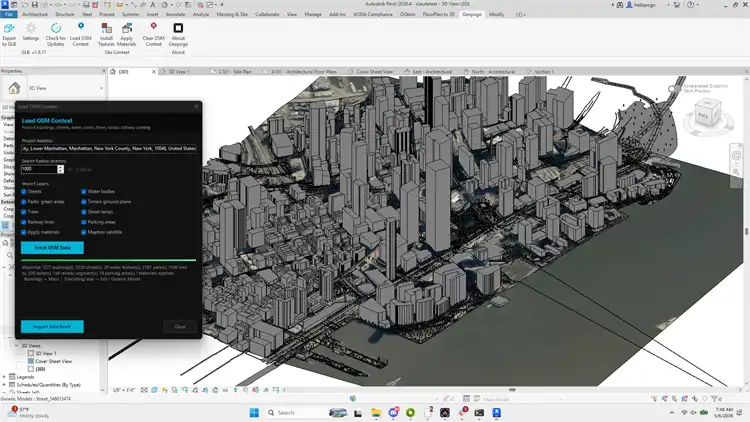Image resolution: width=750 pixels, height=422 pixels.
Task: Click the Export to GLB ribbon icon
Action: tap(9, 34)
